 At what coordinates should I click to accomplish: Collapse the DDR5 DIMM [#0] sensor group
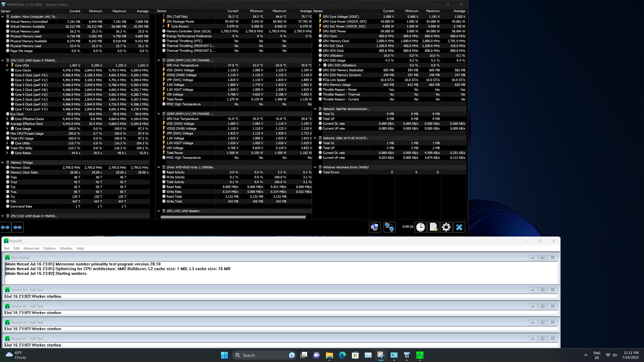[159, 60]
